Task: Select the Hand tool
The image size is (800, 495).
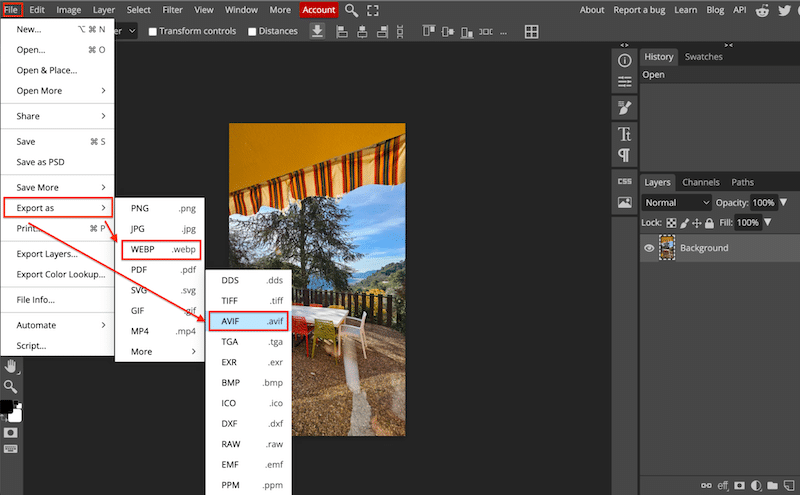Action: coord(11,366)
